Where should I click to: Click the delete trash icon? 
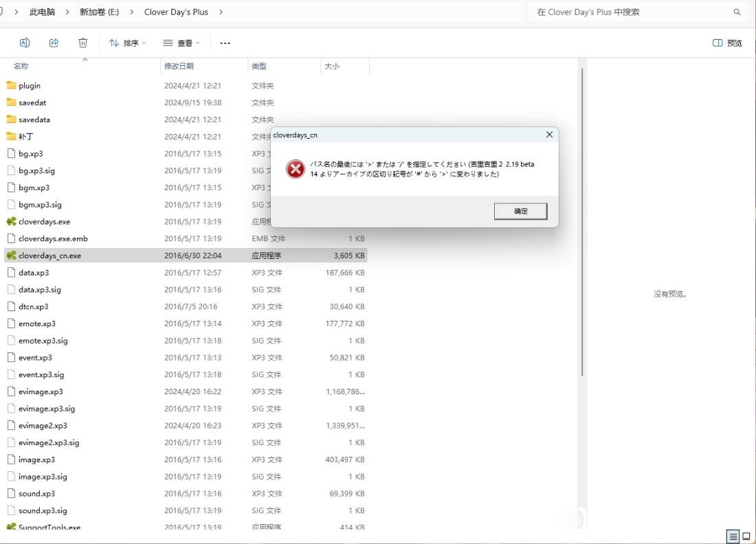83,43
